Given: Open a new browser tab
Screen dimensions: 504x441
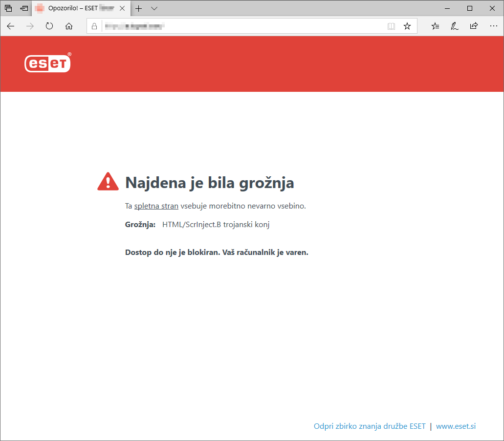Looking at the screenshot, I should pyautogui.click(x=138, y=8).
